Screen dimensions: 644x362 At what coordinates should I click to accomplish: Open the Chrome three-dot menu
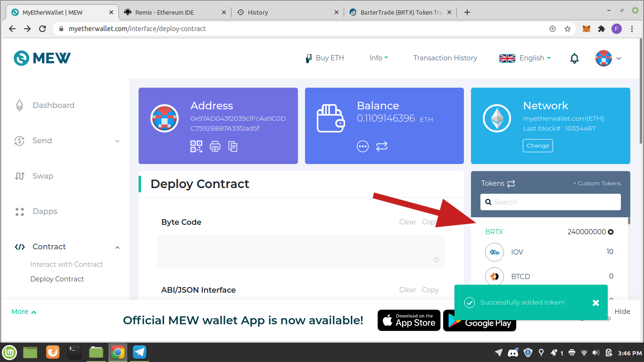[x=632, y=29]
